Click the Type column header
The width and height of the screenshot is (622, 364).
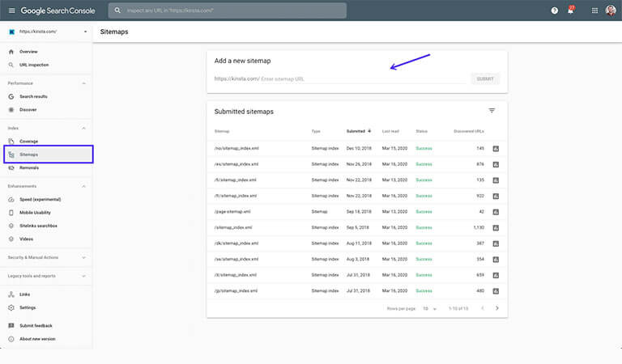point(316,131)
